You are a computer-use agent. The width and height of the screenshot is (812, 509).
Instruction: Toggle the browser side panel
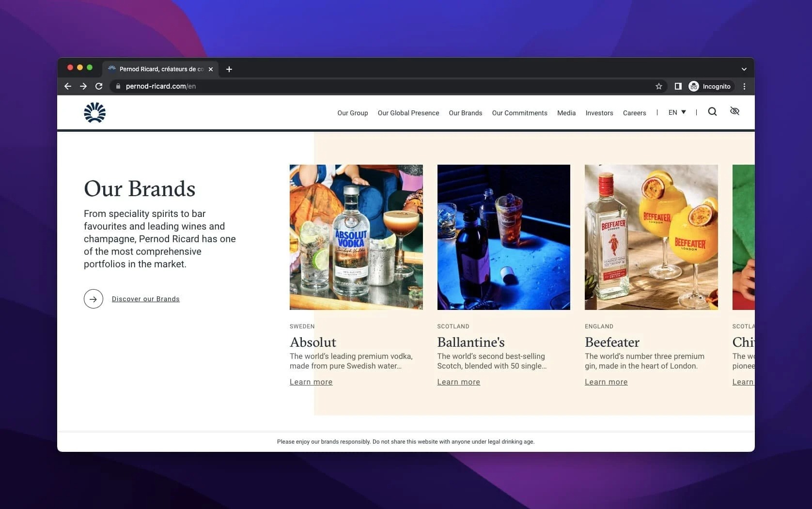click(x=678, y=86)
